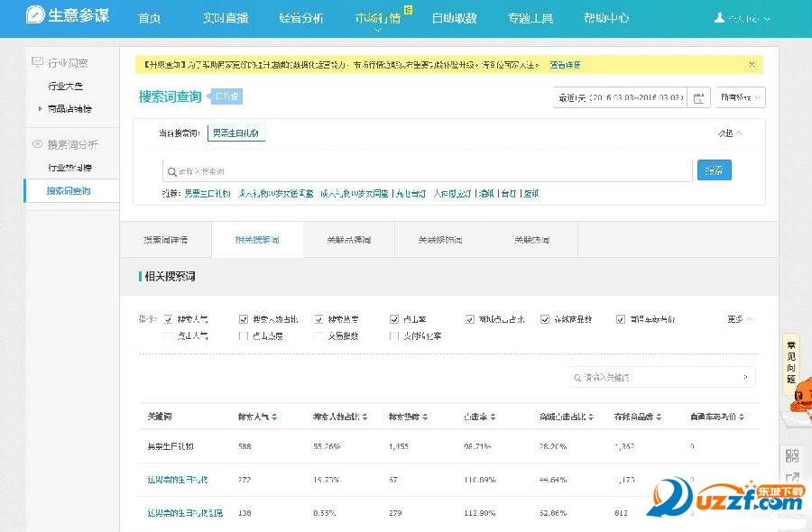This screenshot has width=812, height=532.
Task: Open the 市场行情 nav dropdown
Action: coord(378,18)
